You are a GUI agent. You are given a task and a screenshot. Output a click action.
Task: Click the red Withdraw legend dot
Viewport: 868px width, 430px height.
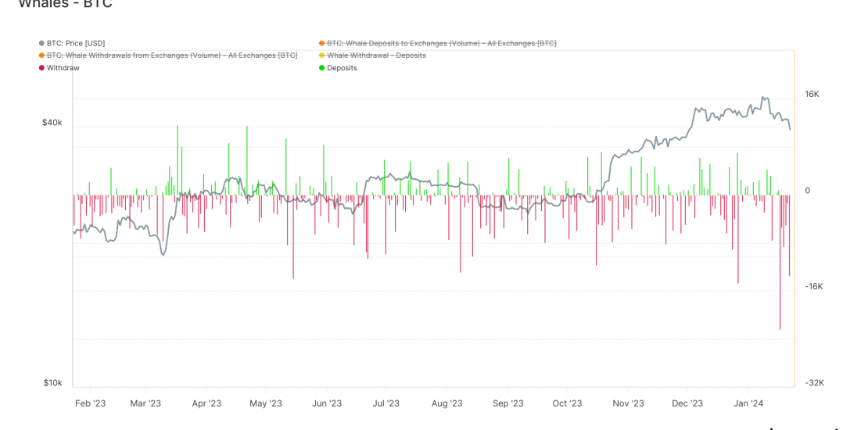(41, 68)
